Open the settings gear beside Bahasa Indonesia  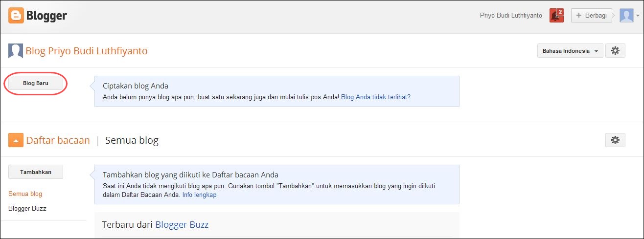615,51
